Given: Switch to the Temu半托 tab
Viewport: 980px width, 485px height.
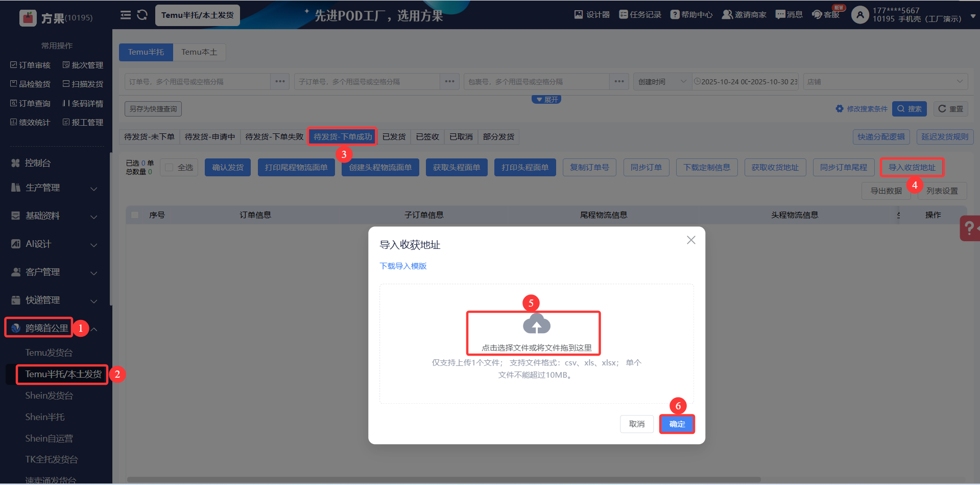Looking at the screenshot, I should click(146, 52).
